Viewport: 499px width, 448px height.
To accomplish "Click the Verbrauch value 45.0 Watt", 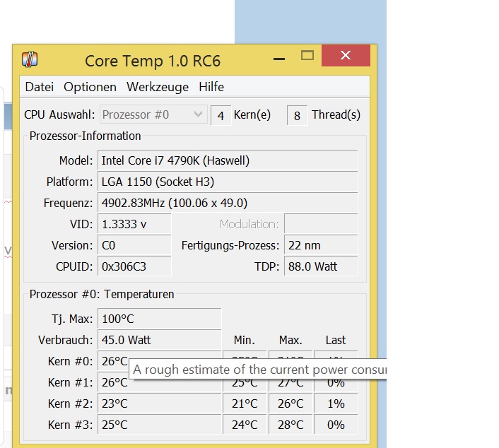I will point(160,340).
